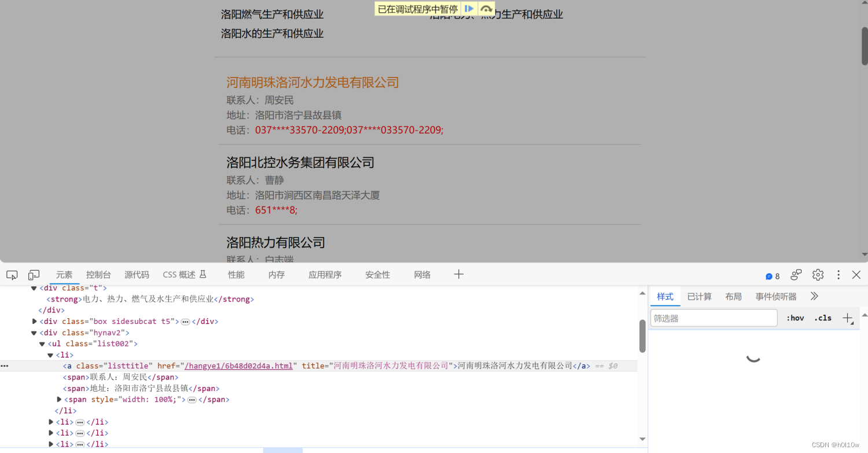The height and width of the screenshot is (453, 868).
Task: Click the breadcrumb horizontal scrollbar thumb
Action: coord(283,450)
